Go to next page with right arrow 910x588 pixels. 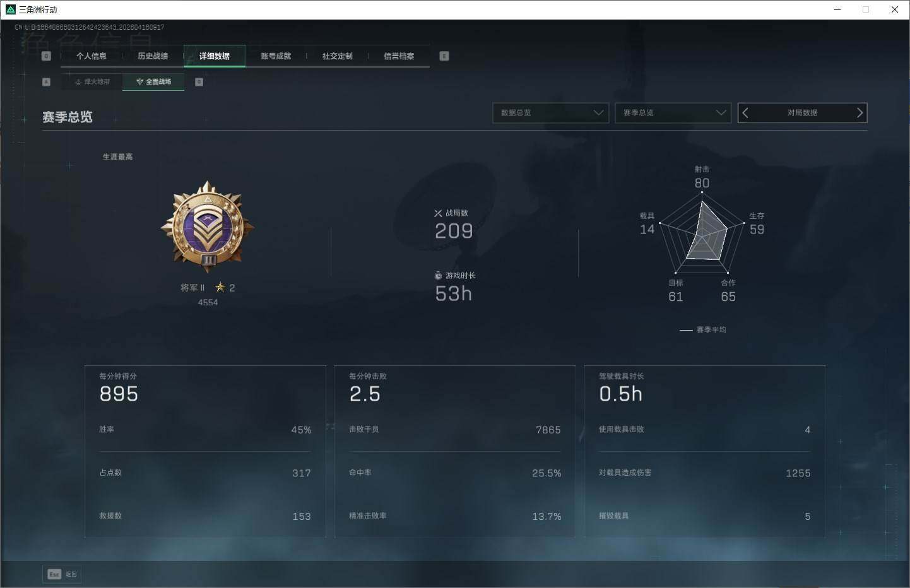[x=859, y=113]
